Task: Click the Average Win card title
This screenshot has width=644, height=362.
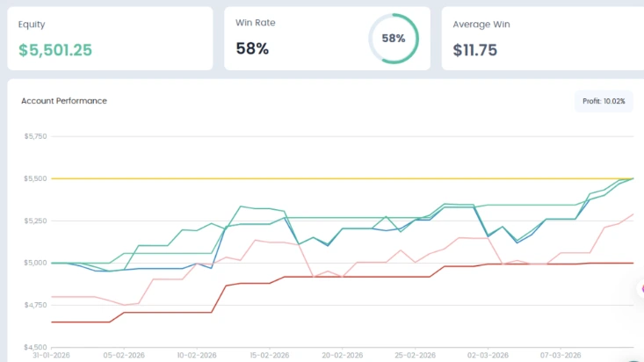Action: click(x=481, y=24)
